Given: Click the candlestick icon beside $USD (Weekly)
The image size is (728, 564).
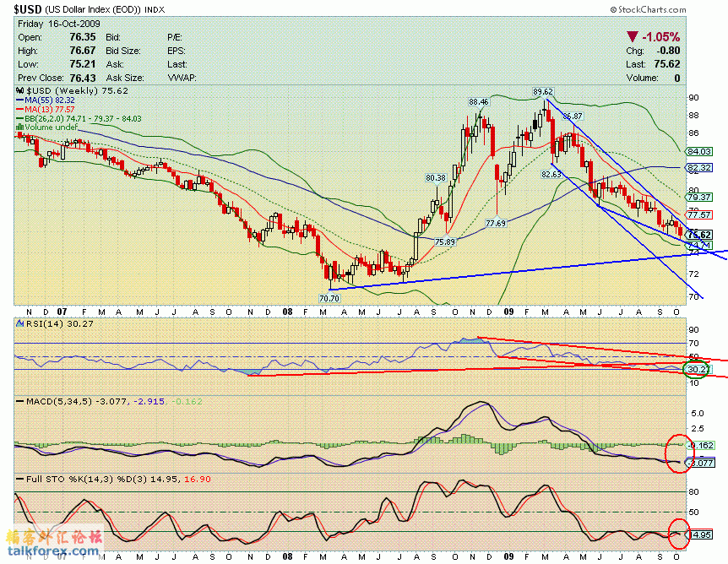Looking at the screenshot, I should pyautogui.click(x=20, y=91).
